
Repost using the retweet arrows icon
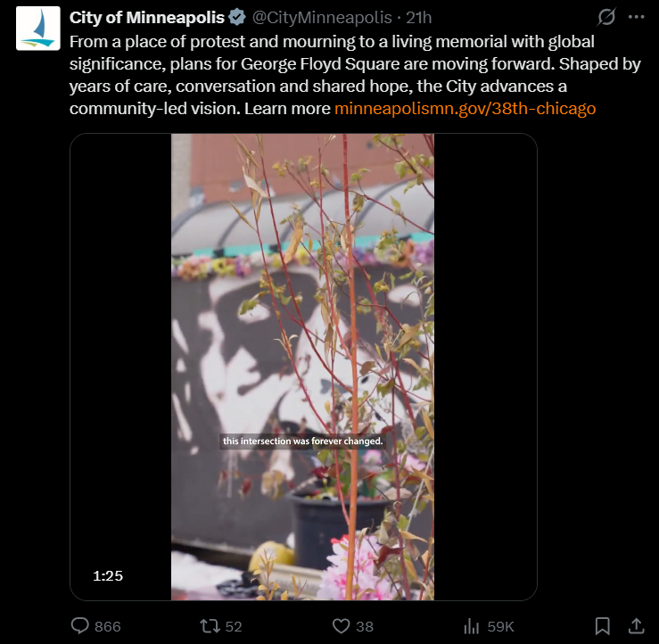click(x=210, y=626)
